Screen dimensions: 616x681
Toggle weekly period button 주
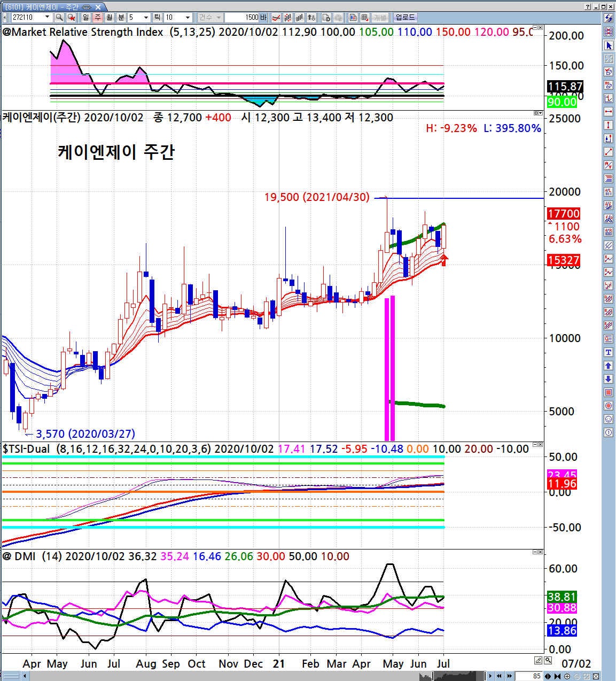[x=97, y=17]
